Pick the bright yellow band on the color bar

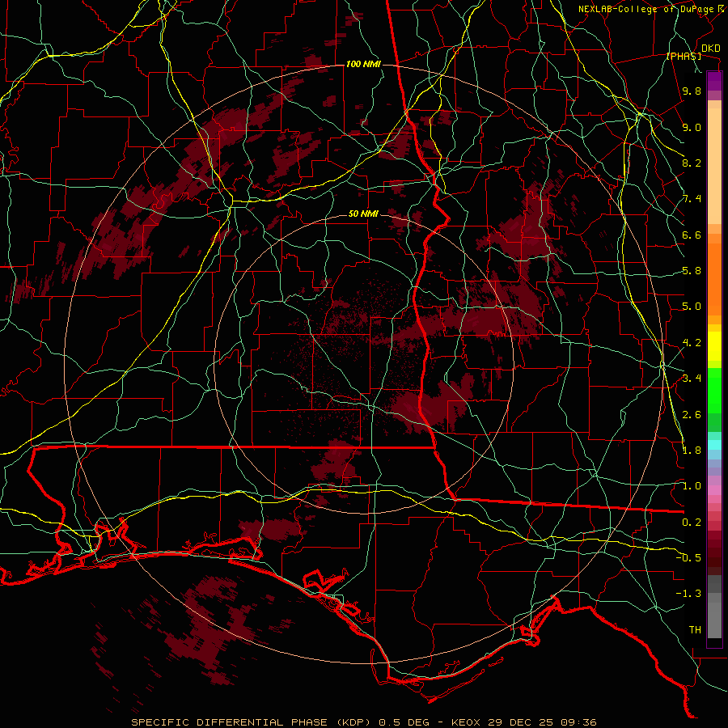(714, 346)
